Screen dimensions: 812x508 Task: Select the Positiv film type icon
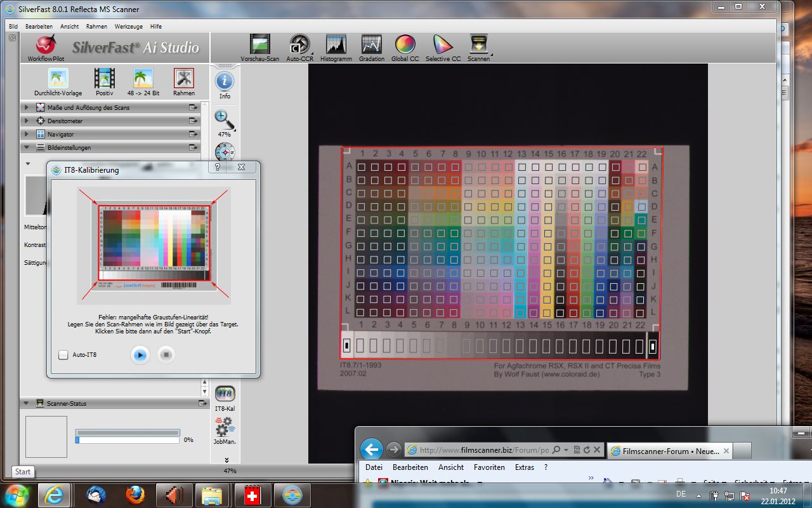pyautogui.click(x=105, y=79)
